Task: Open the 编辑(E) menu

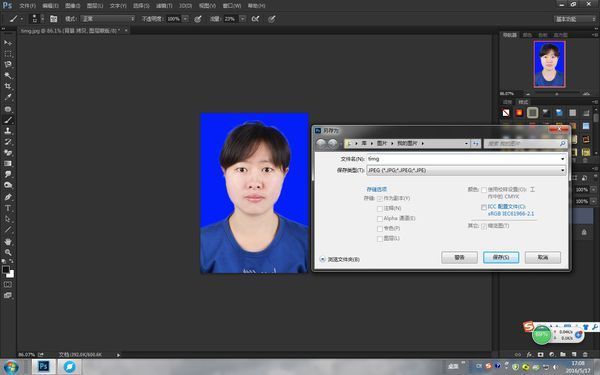Action: 50,6
